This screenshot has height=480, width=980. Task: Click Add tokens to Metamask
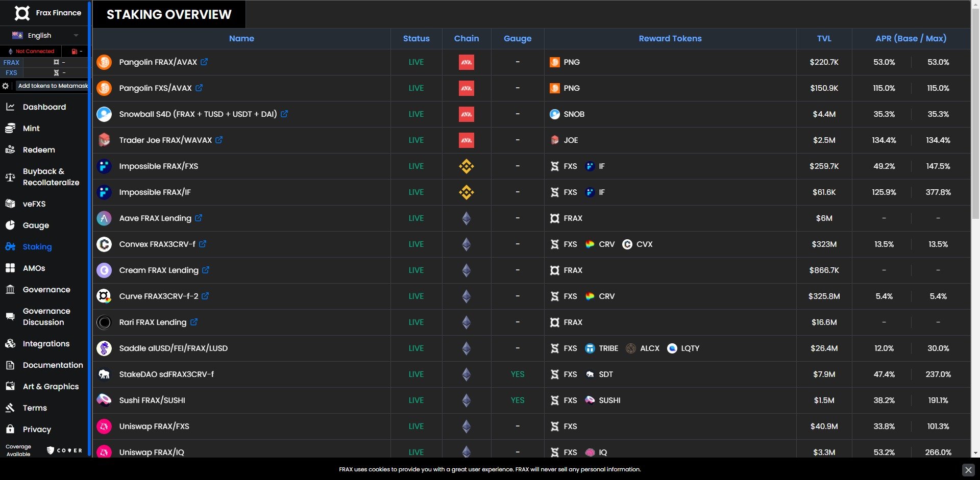click(53, 86)
